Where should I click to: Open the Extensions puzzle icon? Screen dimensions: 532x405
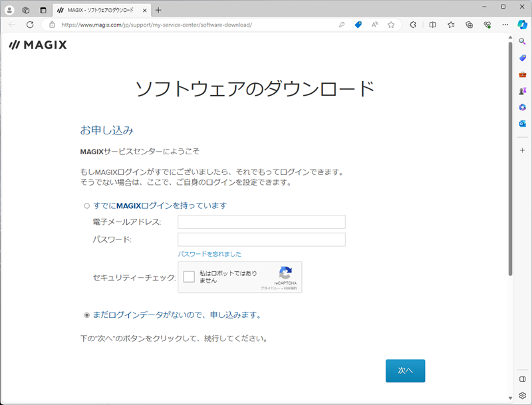click(413, 25)
